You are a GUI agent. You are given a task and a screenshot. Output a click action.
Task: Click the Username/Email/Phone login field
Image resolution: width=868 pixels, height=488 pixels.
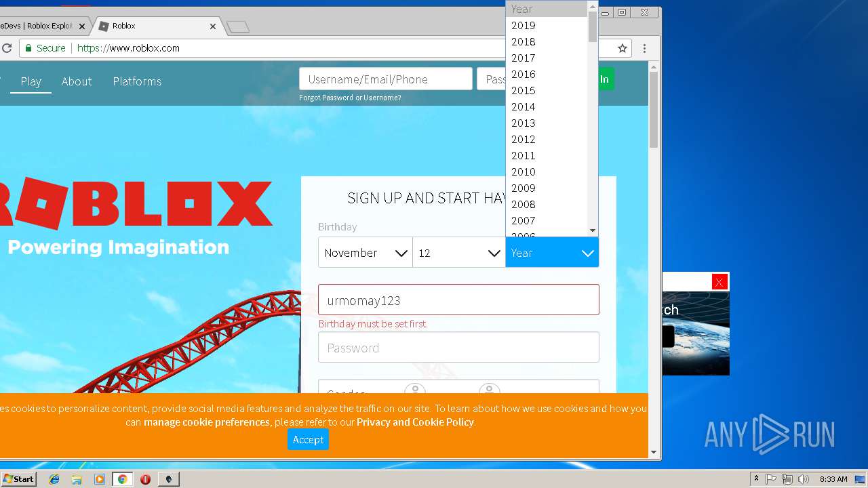(386, 79)
